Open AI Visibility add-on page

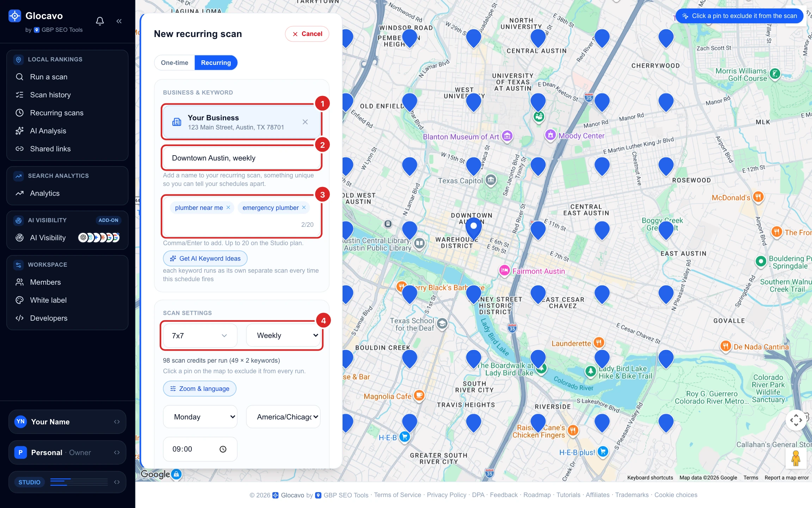[x=67, y=238]
